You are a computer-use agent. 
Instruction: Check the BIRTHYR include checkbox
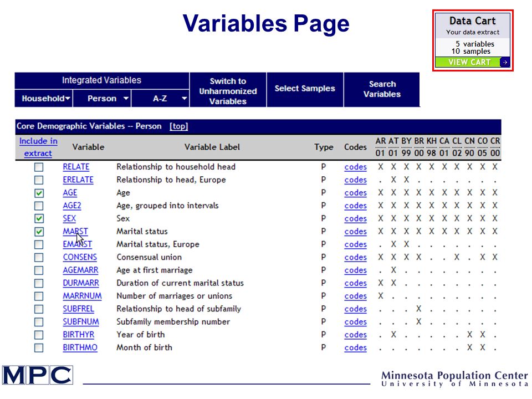coord(39,335)
